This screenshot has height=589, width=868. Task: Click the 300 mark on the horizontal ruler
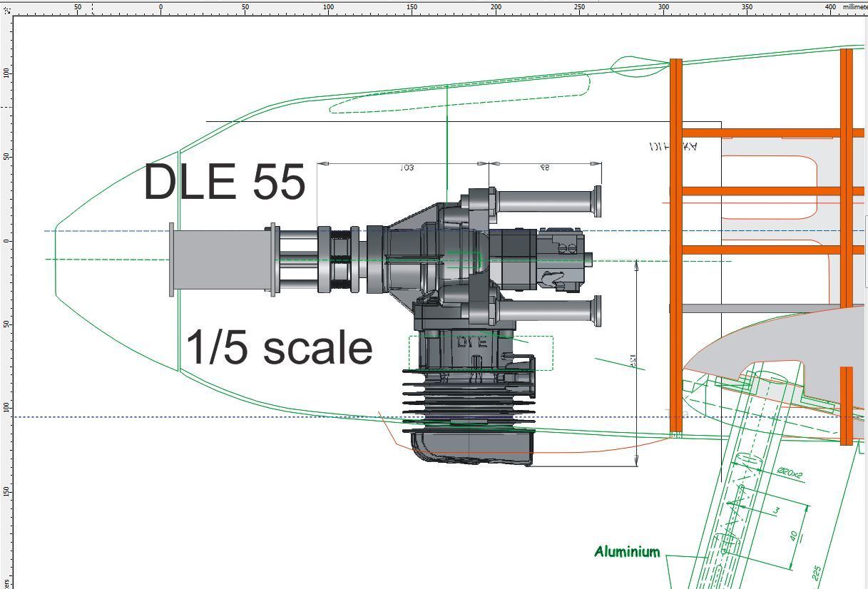(663, 7)
